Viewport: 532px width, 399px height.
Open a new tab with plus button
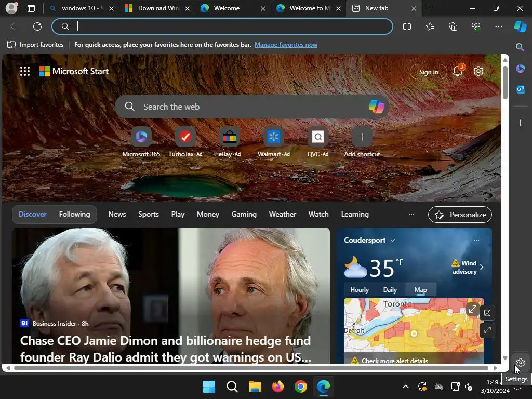click(431, 8)
